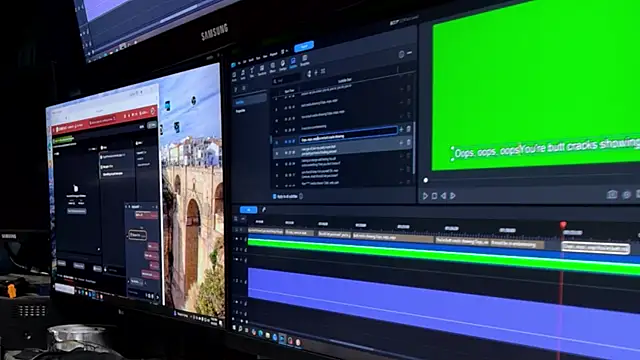Open the desktop shortcut icon at the top right of the left monitor
This screenshot has height=360, width=640.
tap(193, 100)
